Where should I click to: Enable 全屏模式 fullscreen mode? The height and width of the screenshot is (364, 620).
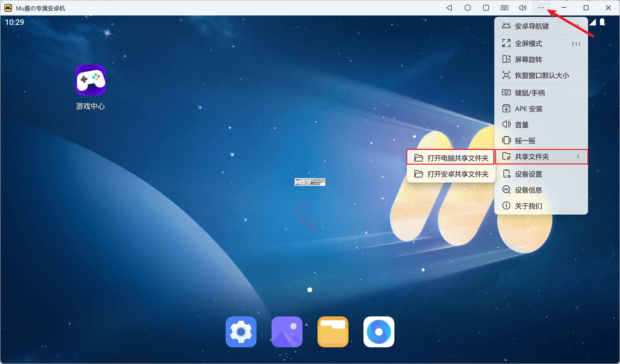click(x=541, y=44)
